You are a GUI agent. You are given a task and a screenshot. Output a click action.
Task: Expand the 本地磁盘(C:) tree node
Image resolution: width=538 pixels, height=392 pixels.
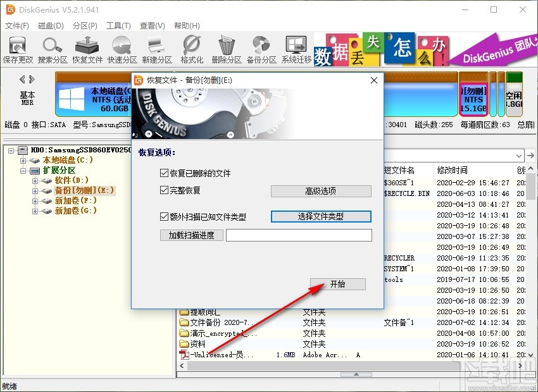[23, 161]
